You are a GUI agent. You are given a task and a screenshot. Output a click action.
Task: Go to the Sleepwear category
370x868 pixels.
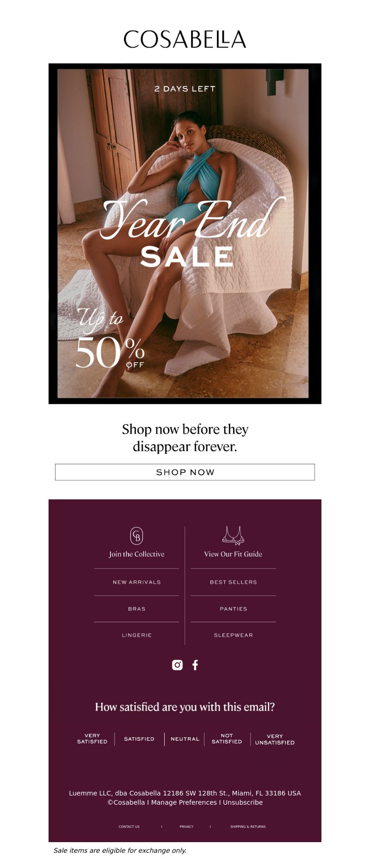pos(233,635)
